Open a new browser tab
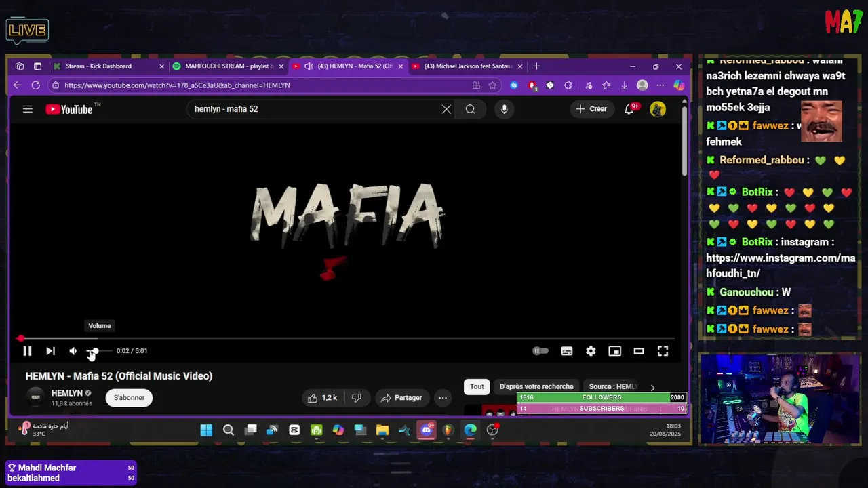Image resolution: width=868 pixels, height=488 pixels. (536, 66)
